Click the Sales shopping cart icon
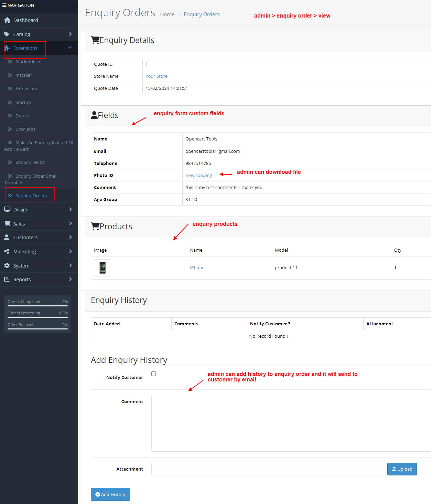431x504 pixels. pos(7,223)
